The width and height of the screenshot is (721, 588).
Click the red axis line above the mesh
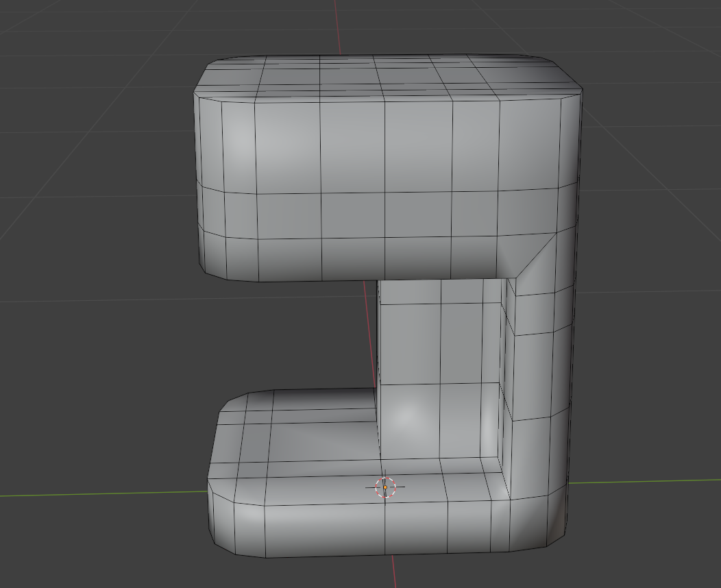pos(338,27)
